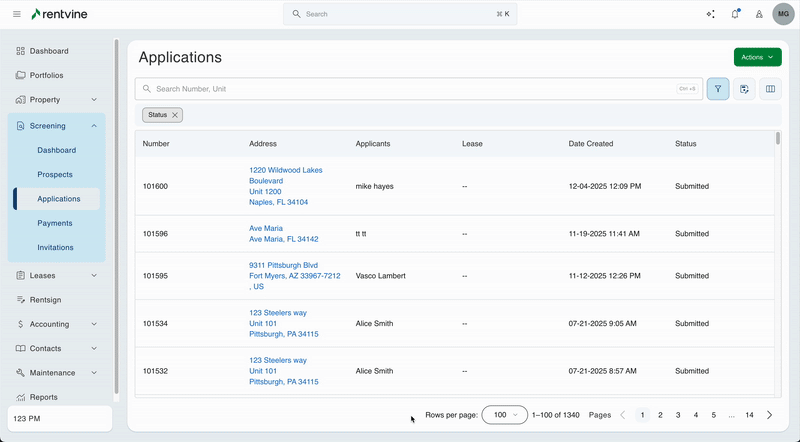
Task: Open the hamburger menu icon
Action: pyautogui.click(x=16, y=14)
